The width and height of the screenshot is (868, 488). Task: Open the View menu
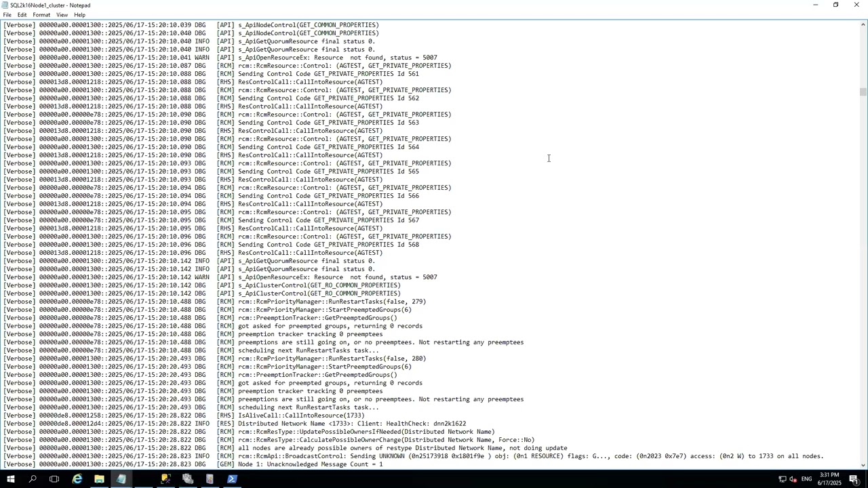pos(62,15)
